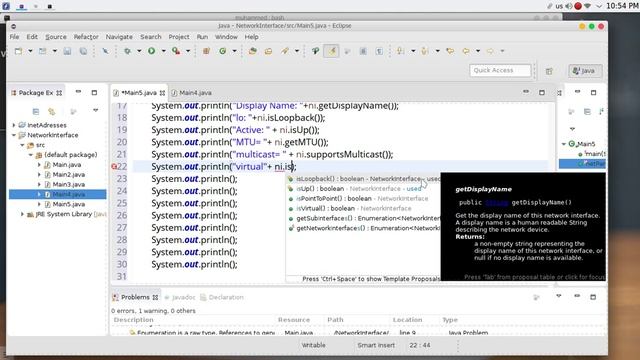
Task: Minimize the editor area pane
Action: coord(526,92)
